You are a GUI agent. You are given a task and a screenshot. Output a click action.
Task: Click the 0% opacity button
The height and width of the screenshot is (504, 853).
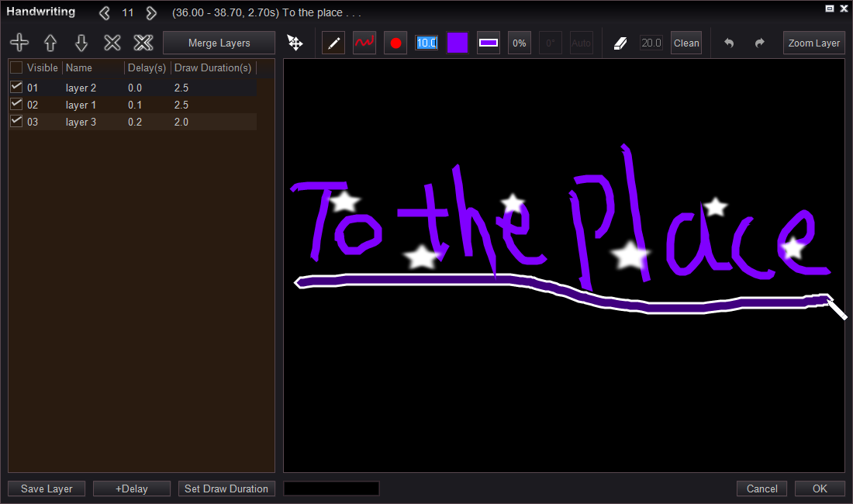pyautogui.click(x=520, y=43)
